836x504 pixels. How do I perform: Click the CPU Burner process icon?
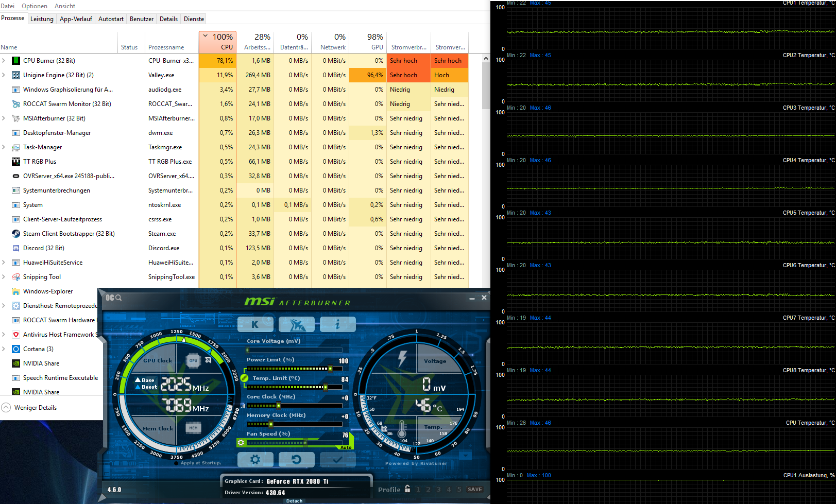click(16, 61)
